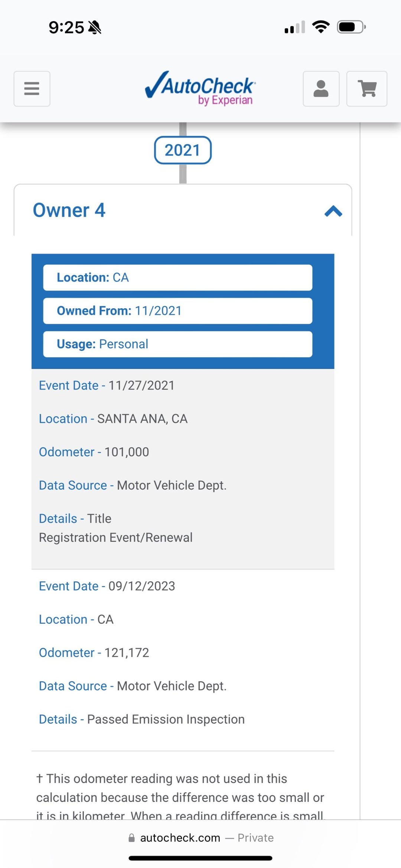Tap the autocheck.com address bar

click(200, 838)
